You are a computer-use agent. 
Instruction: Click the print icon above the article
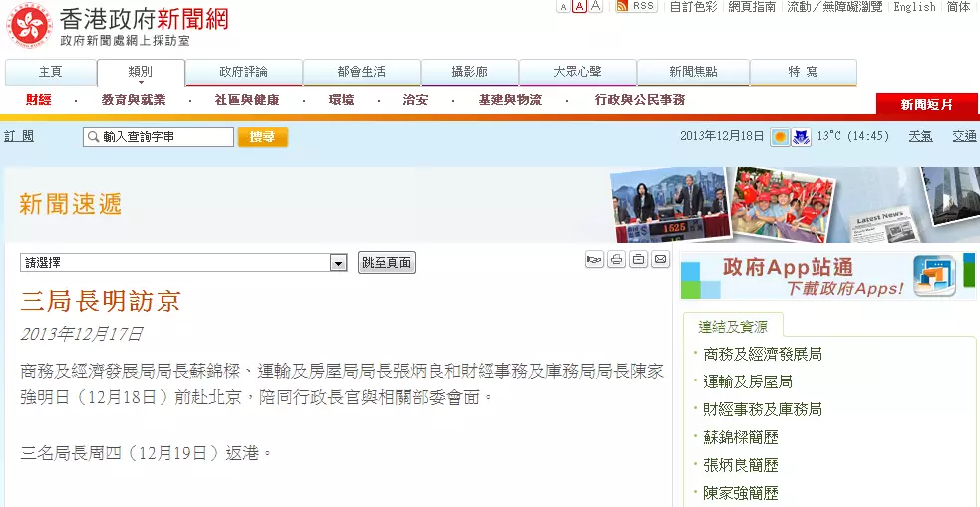616,260
